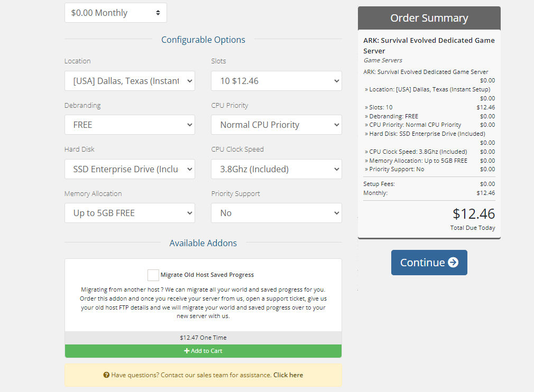Click the Continue button
Image resolution: width=534 pixels, height=392 pixels.
point(429,262)
